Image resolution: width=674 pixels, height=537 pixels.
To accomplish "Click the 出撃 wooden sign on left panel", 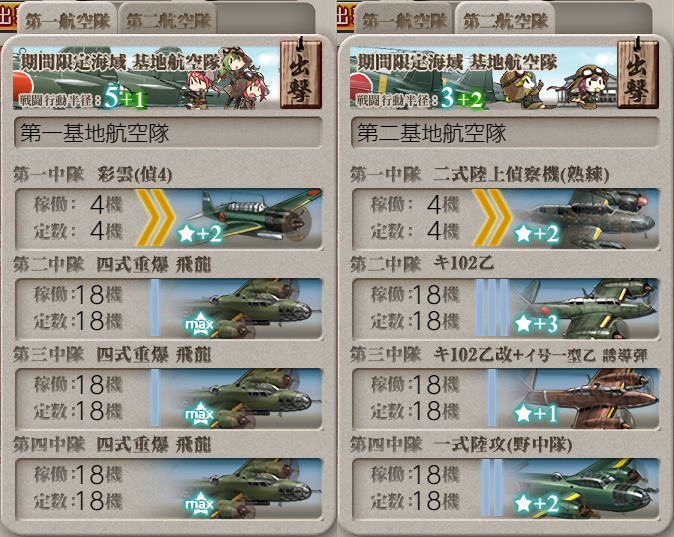I will pos(301,73).
